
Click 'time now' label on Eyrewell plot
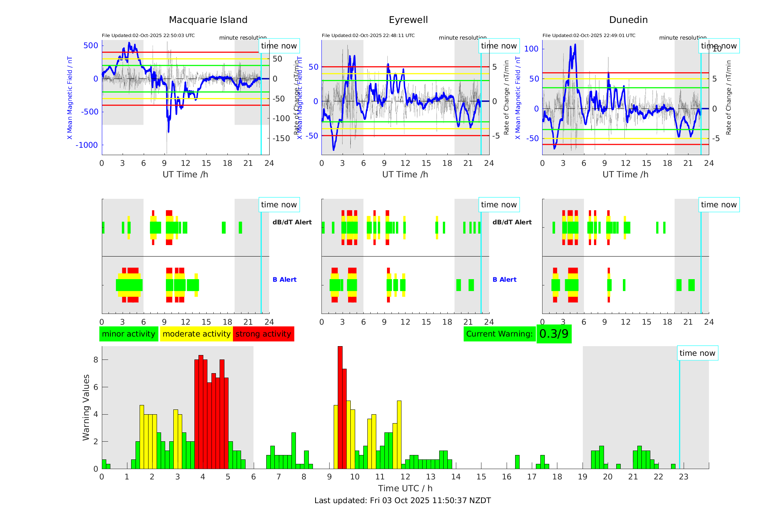click(499, 46)
